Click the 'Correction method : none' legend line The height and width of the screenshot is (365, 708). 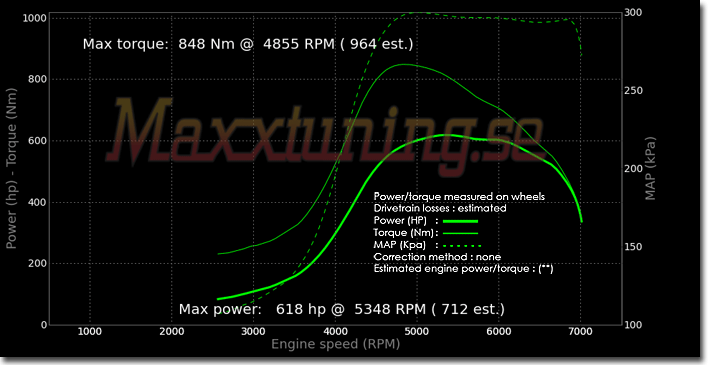(x=437, y=257)
